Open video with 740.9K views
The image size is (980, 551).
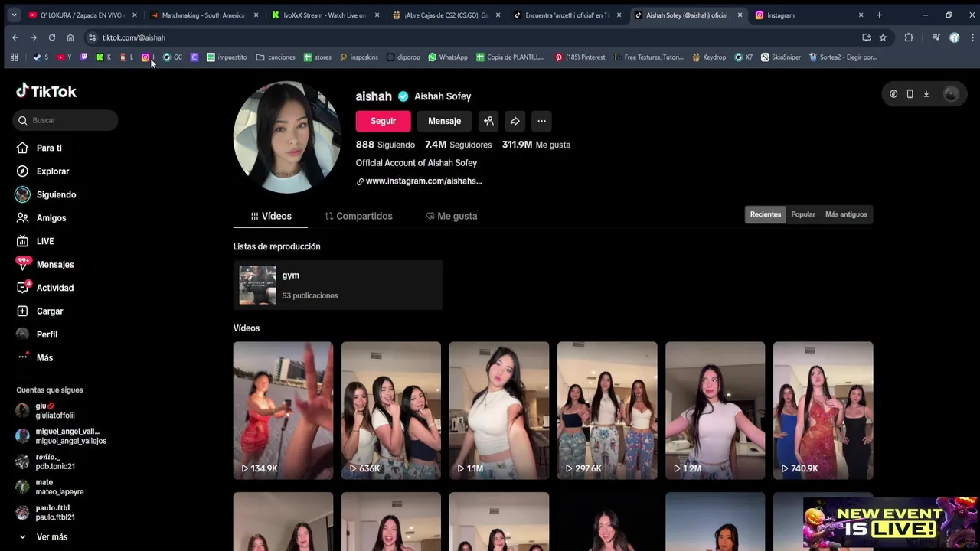point(823,410)
